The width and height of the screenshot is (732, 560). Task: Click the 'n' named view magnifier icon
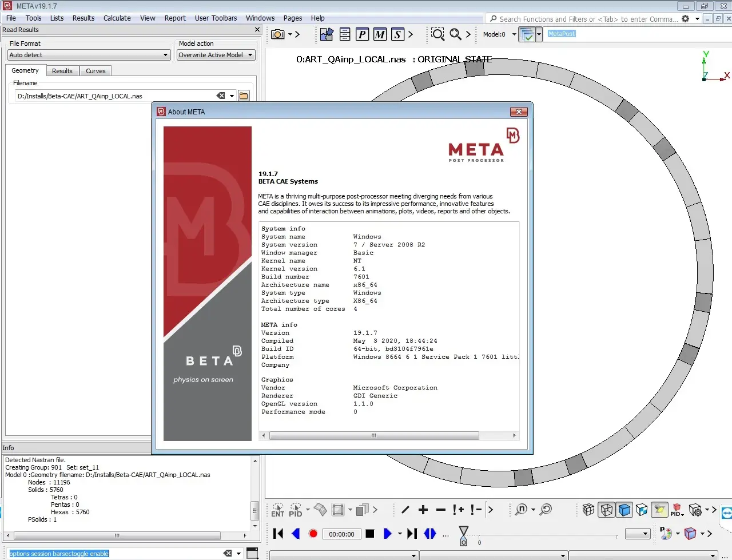[521, 509]
